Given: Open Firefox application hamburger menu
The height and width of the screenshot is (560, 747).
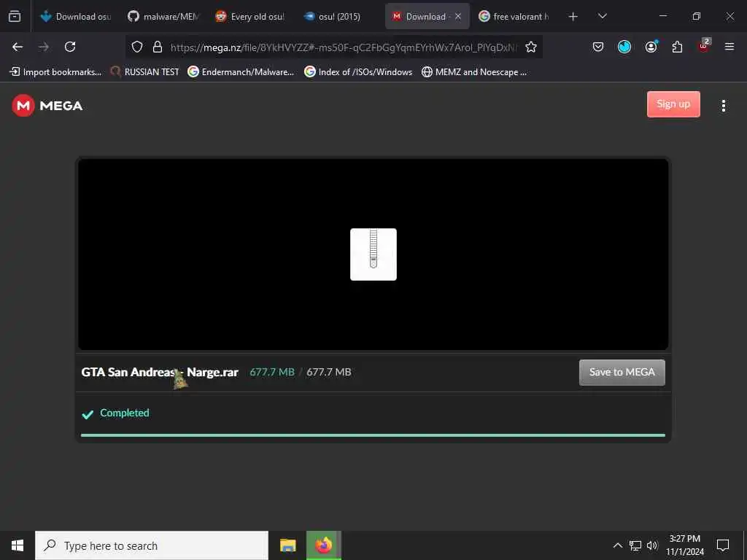Looking at the screenshot, I should 729,47.
